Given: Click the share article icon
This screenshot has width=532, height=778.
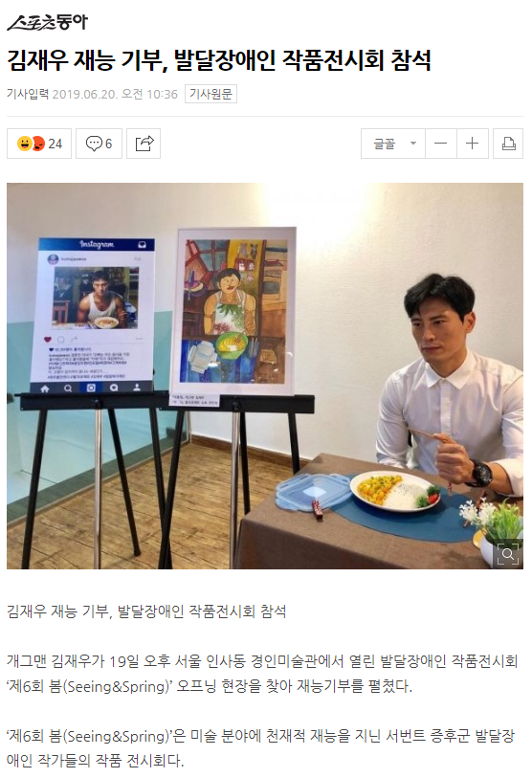Looking at the screenshot, I should point(144,144).
